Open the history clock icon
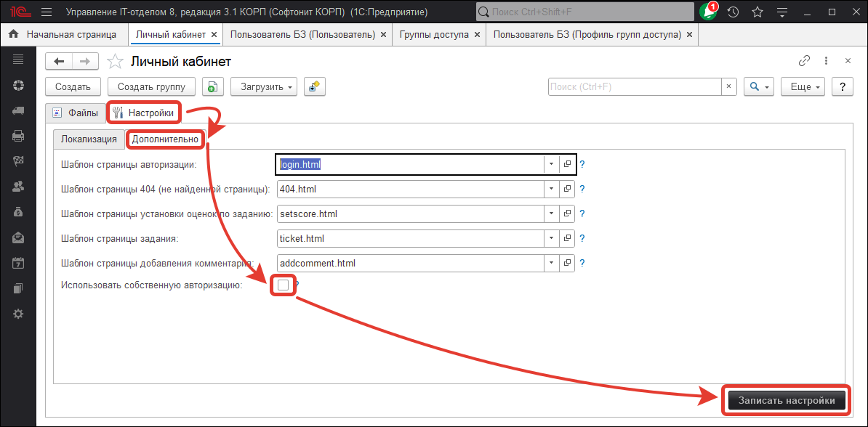 coord(733,12)
